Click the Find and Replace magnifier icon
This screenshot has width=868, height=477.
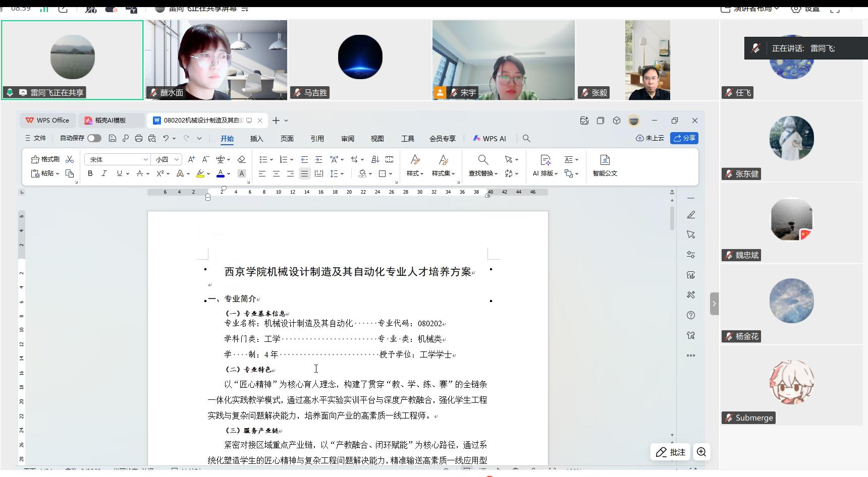click(483, 160)
